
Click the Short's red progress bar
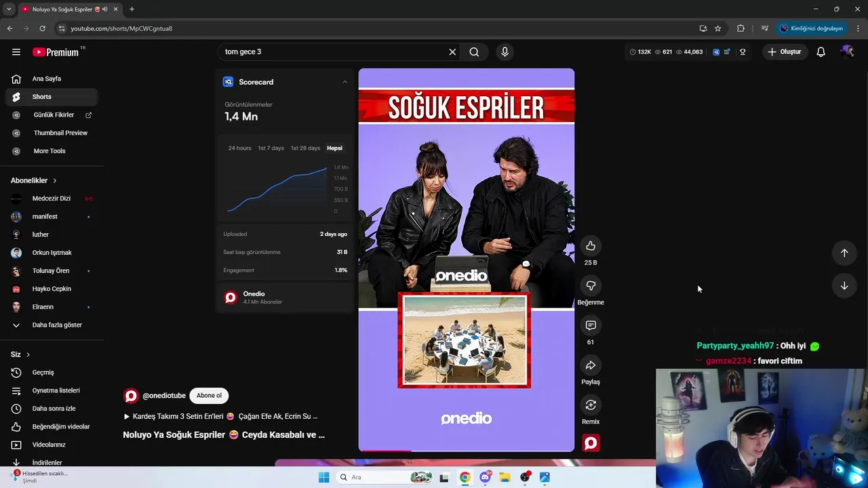coord(467,450)
